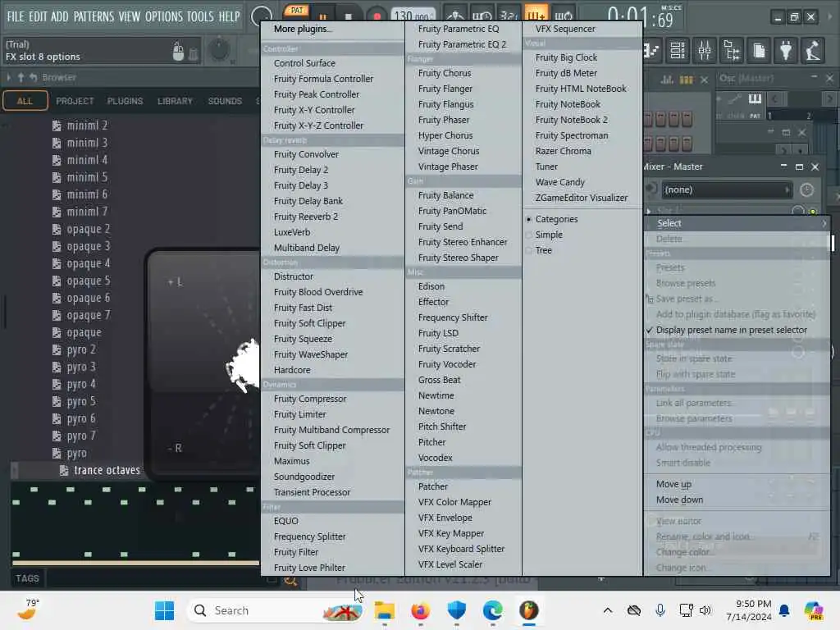The height and width of the screenshot is (630, 840).
Task: Click the red record button
Action: 377,16
